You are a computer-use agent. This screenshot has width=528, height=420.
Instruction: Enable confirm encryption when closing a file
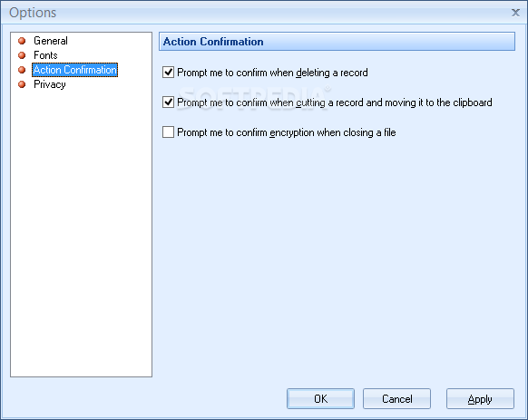tap(168, 132)
